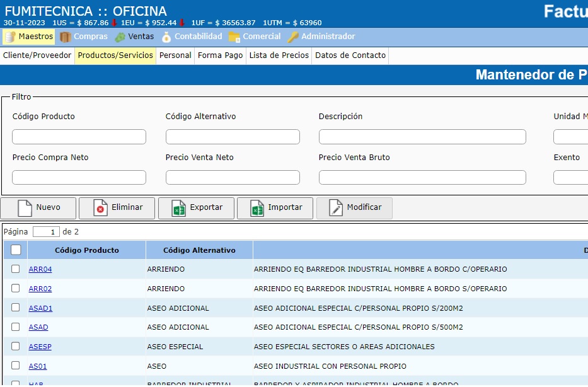The image size is (588, 387).
Task: Open product link ARR02
Action: pos(40,289)
